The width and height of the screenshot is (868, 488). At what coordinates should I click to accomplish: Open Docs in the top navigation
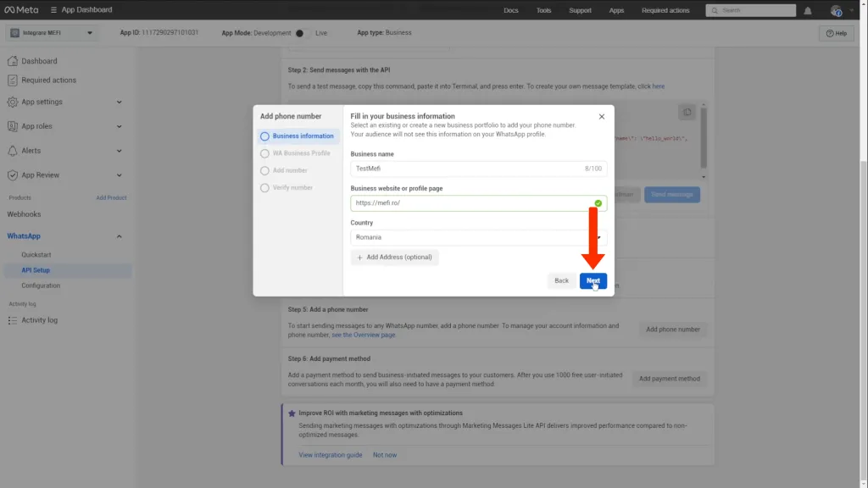click(511, 10)
